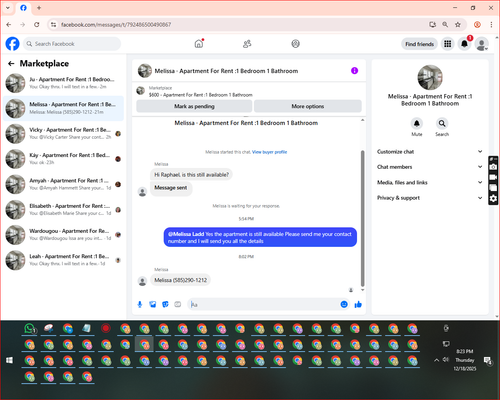This screenshot has height=400, width=500.
Task: Open Amyah apartment conversation
Action: (x=63, y=184)
